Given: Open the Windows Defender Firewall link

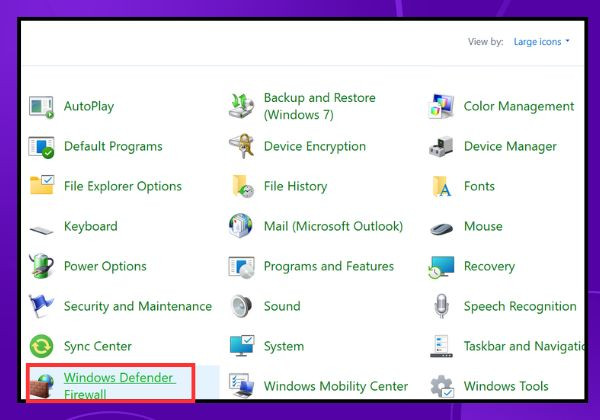Looking at the screenshot, I should 119,386.
